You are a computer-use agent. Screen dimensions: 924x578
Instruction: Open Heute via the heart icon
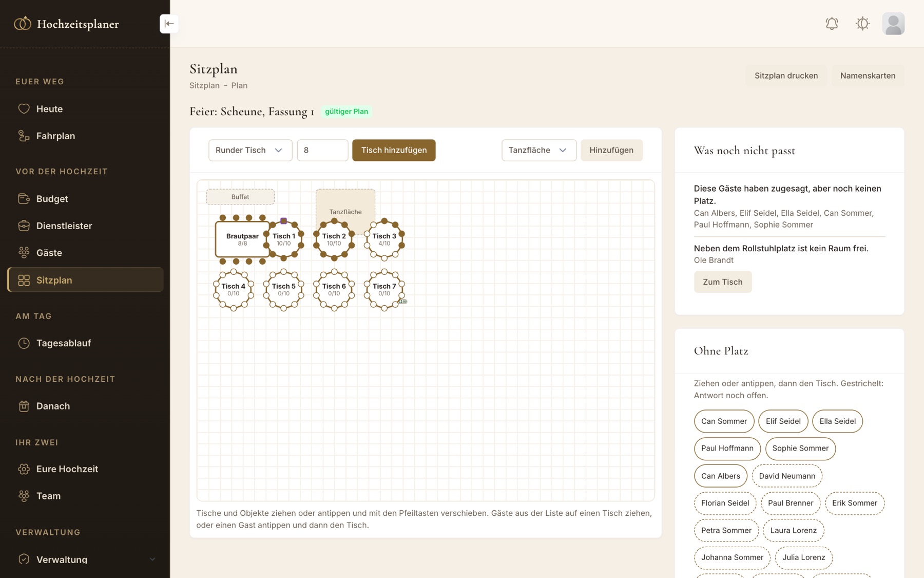[24, 109]
